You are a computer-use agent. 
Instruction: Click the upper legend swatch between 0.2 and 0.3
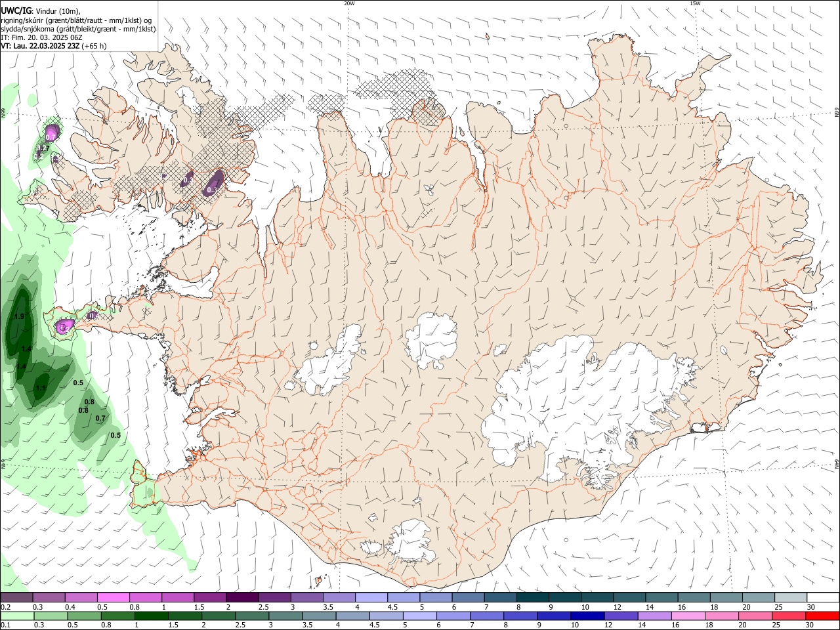[x=16, y=597]
